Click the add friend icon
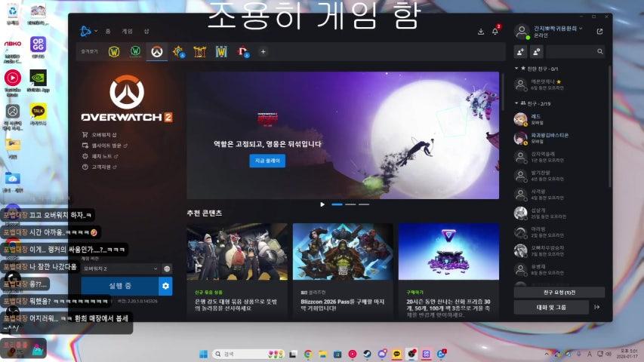The image size is (644, 362). point(520,52)
